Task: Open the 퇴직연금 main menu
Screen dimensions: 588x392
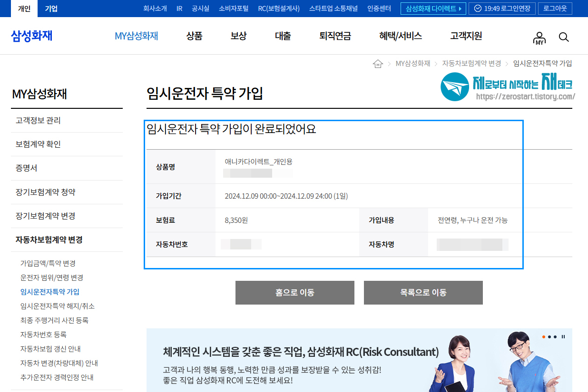Action: tap(335, 36)
